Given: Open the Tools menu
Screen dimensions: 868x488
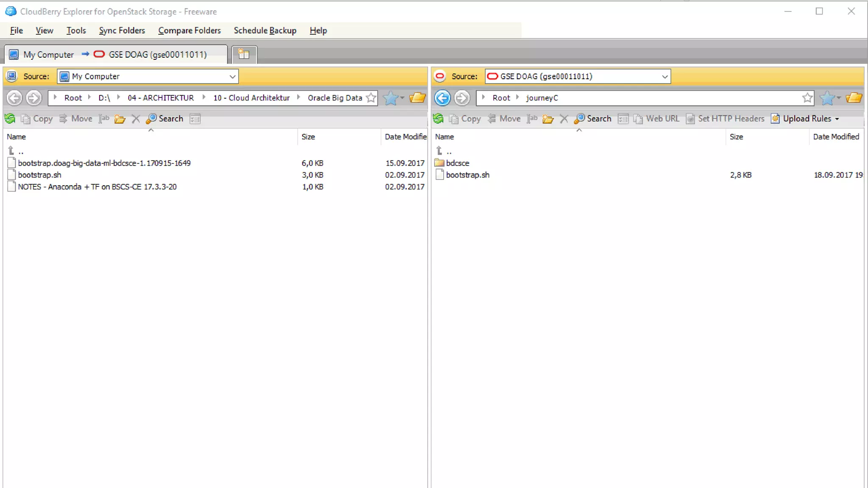Looking at the screenshot, I should click(76, 30).
